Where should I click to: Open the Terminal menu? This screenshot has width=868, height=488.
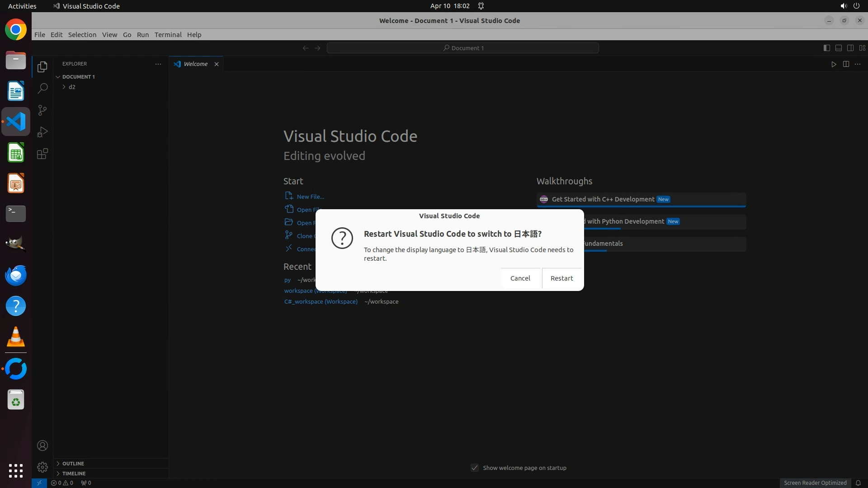pos(168,35)
